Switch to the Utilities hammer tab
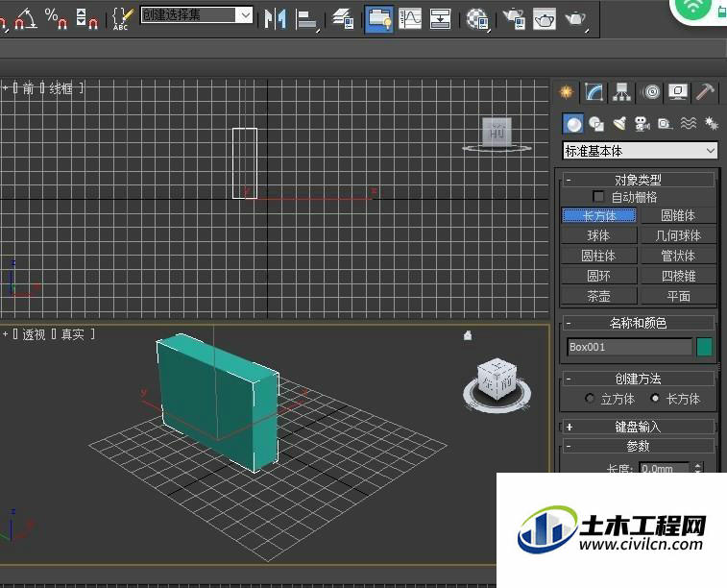The height and width of the screenshot is (588, 727). point(705,92)
